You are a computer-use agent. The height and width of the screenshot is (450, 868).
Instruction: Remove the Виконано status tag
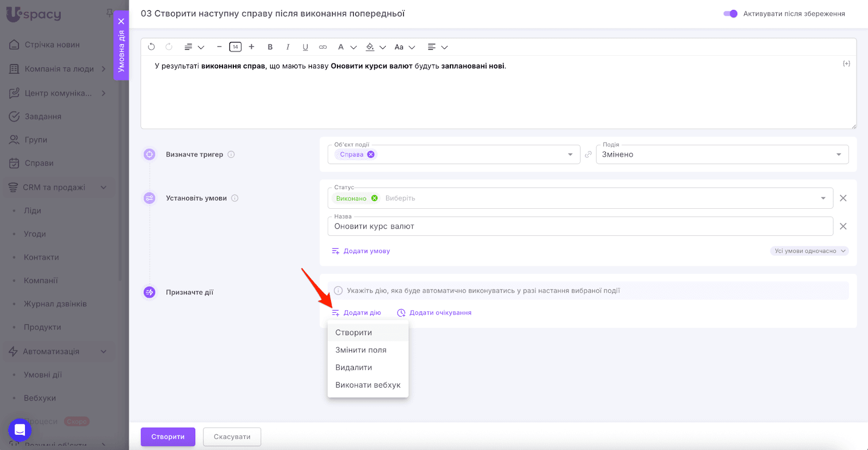point(374,198)
